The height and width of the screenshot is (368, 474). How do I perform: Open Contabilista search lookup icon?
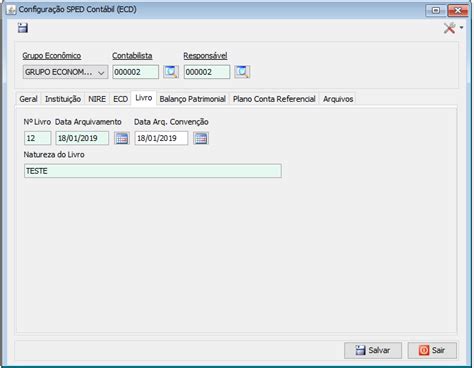171,72
